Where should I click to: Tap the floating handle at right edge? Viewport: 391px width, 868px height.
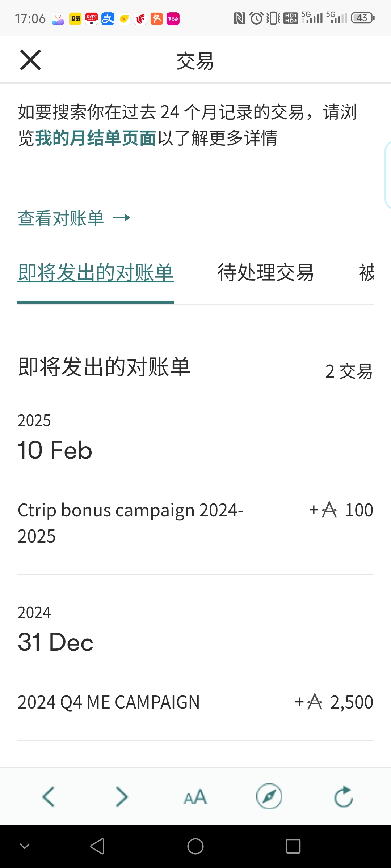(x=388, y=175)
